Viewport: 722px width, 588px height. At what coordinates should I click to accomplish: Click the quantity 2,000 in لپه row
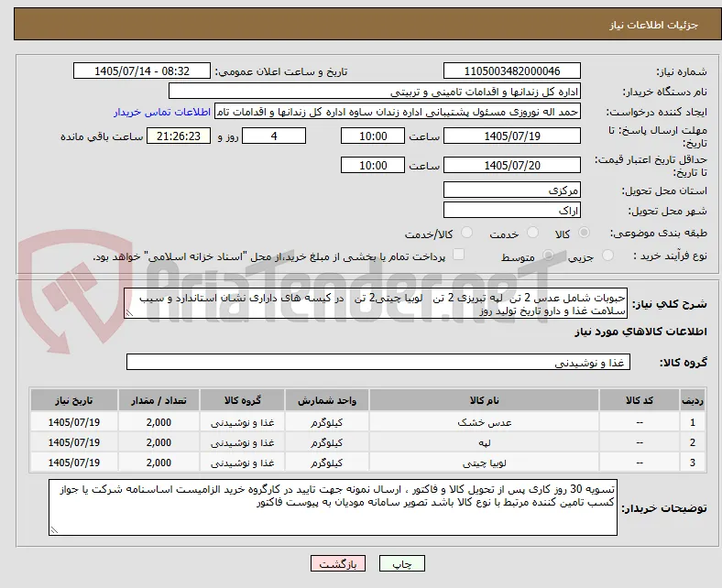159,442
